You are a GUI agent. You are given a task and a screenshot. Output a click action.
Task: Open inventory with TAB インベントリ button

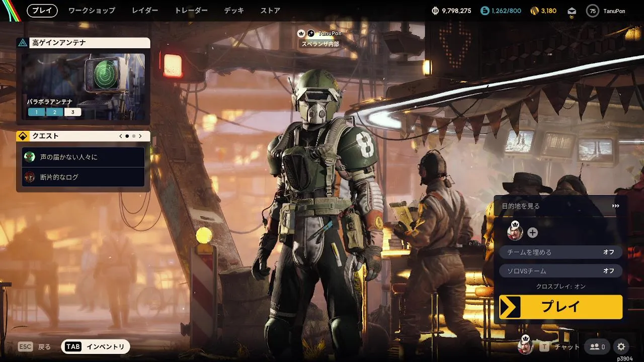96,347
